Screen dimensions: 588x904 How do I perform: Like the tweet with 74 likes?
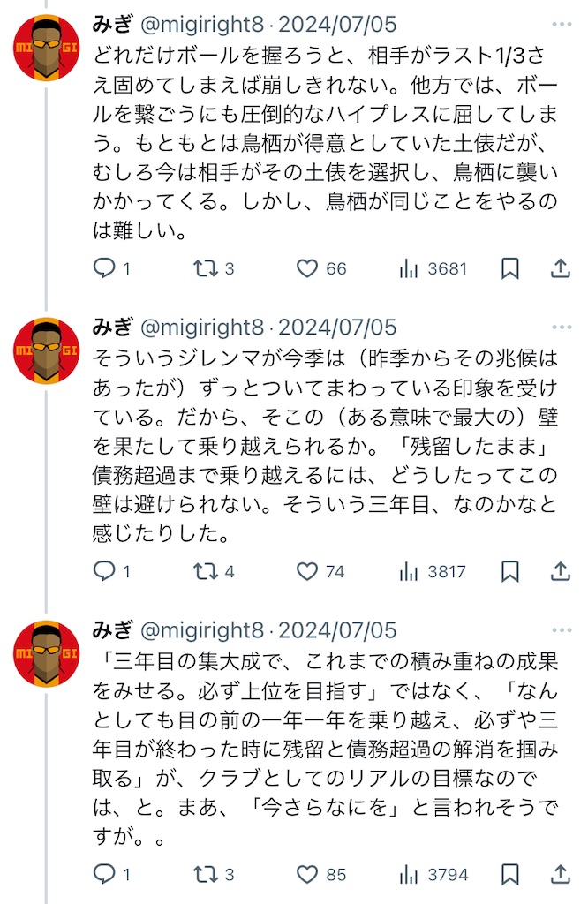click(306, 572)
